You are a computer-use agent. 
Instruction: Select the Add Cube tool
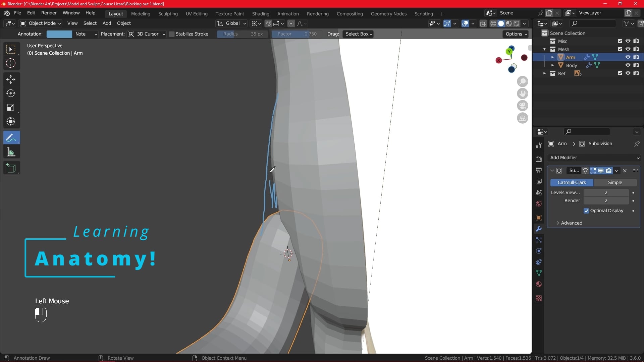tap(11, 168)
